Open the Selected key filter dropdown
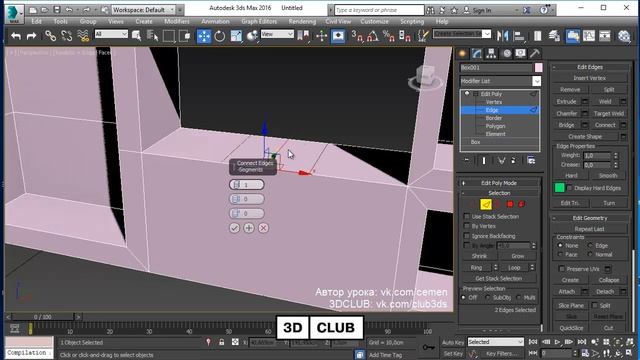Image resolution: width=640 pixels, height=360 pixels. pyautogui.click(x=495, y=342)
